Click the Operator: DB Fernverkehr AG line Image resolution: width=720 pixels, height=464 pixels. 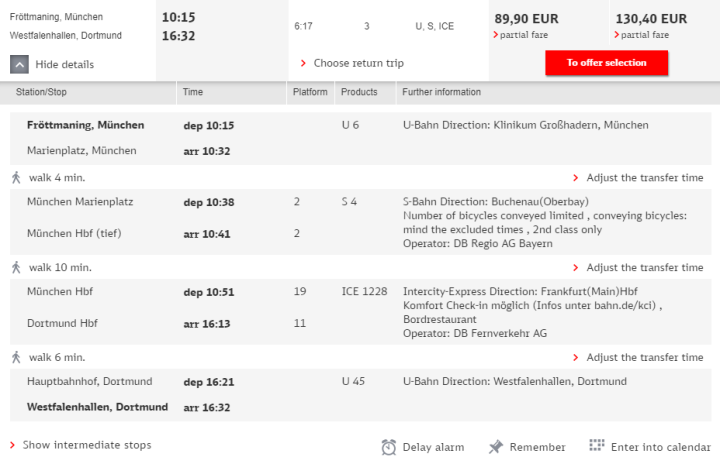point(475,334)
